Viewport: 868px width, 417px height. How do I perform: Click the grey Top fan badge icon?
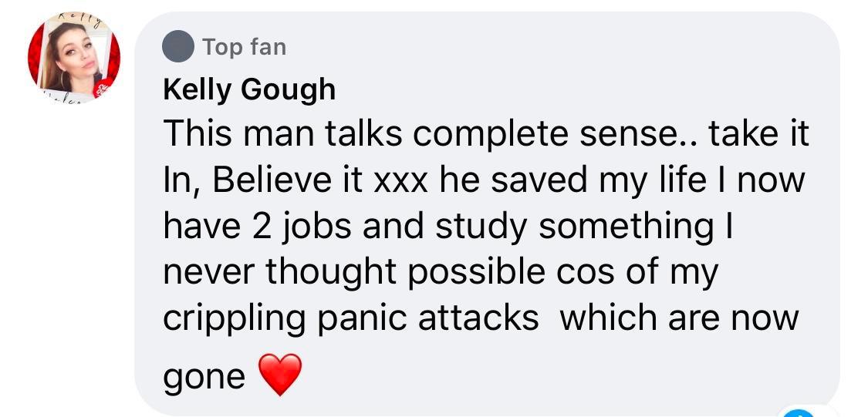[x=177, y=47]
